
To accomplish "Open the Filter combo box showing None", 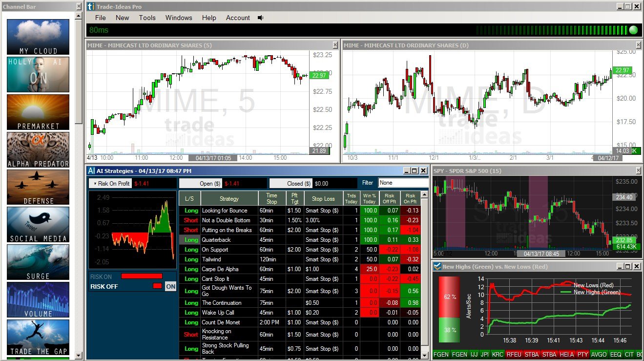I will click(402, 183).
